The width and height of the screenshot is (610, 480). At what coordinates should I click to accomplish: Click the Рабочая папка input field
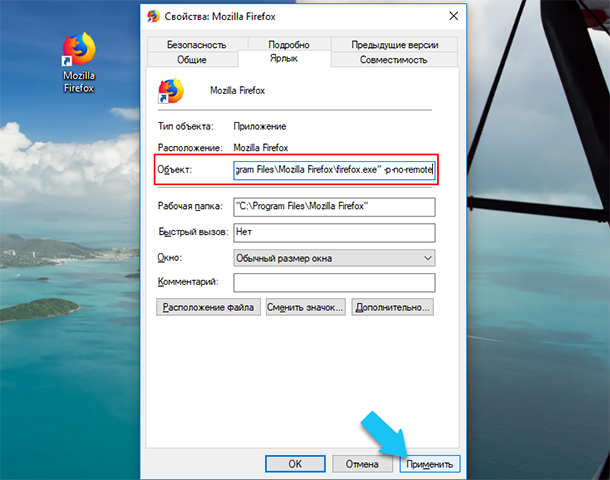tap(334, 207)
